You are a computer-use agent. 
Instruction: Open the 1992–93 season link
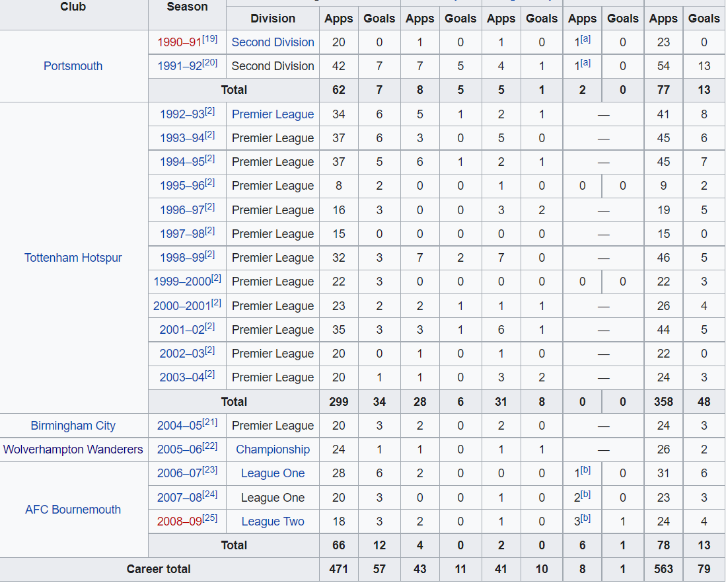coord(182,115)
